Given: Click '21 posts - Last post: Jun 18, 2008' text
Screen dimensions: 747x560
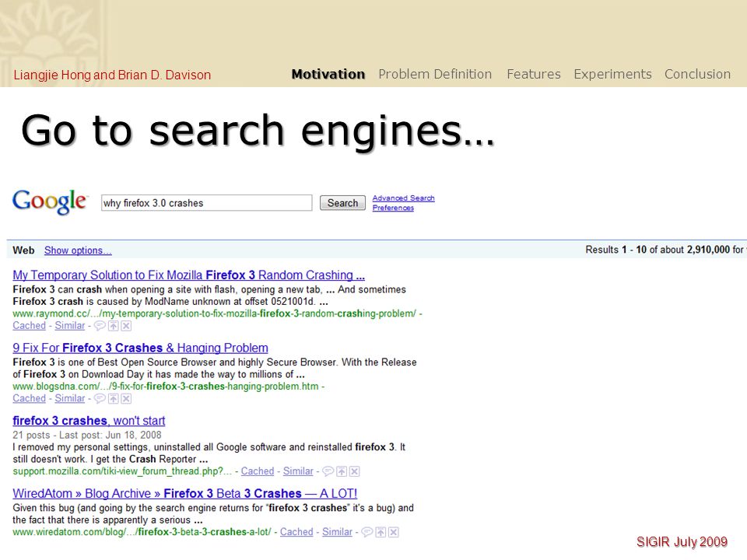Looking at the screenshot, I should tap(86, 436).
